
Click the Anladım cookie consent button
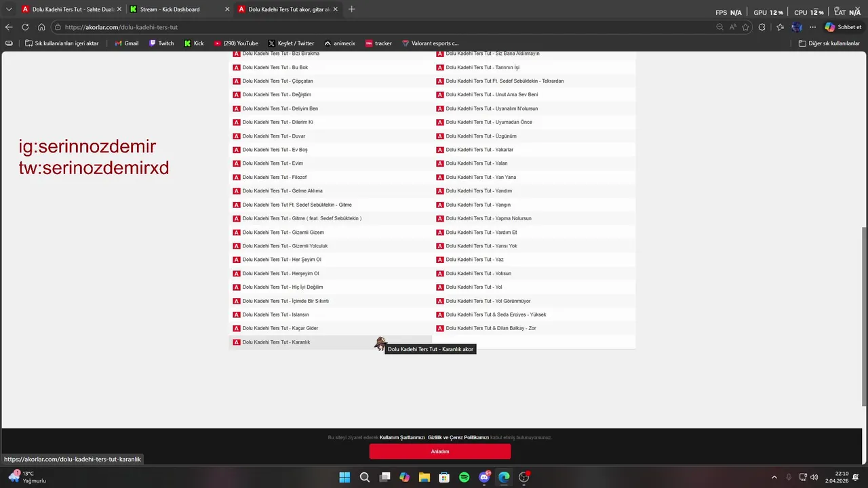pos(440,451)
